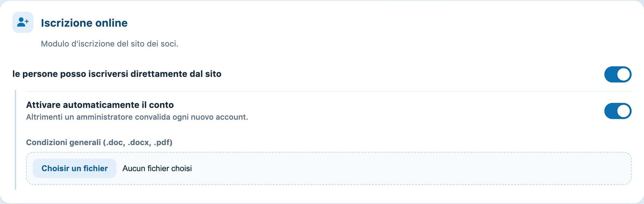Turn off Attivare automaticamente il conto switch
Screen dimensions: 644x204
point(617,111)
